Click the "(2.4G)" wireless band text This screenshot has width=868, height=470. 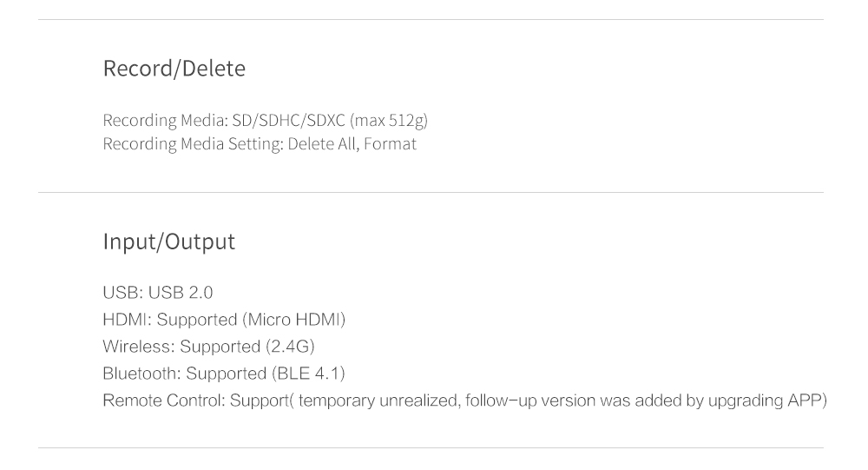pyautogui.click(x=289, y=348)
